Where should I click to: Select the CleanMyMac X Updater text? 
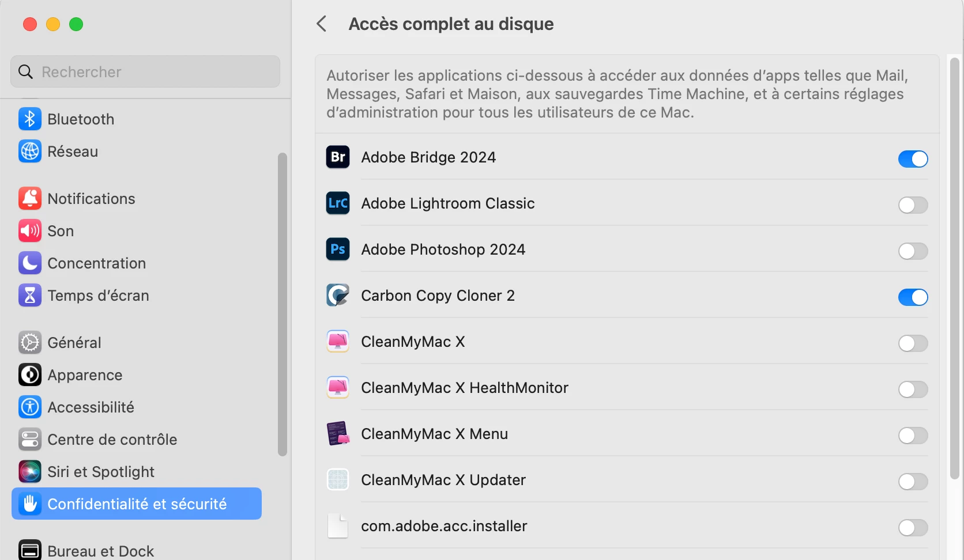pyautogui.click(x=443, y=480)
